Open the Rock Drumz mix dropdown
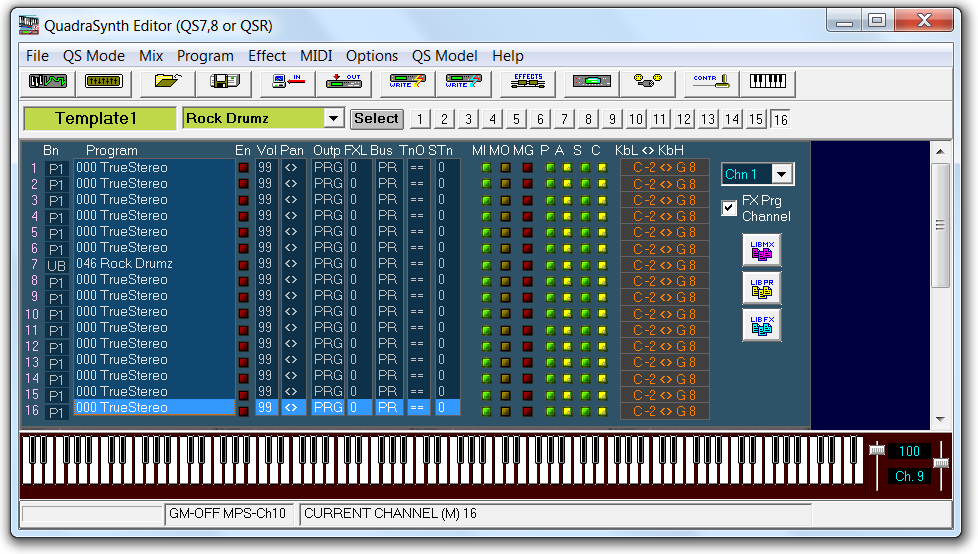The width and height of the screenshot is (978, 554). click(334, 119)
